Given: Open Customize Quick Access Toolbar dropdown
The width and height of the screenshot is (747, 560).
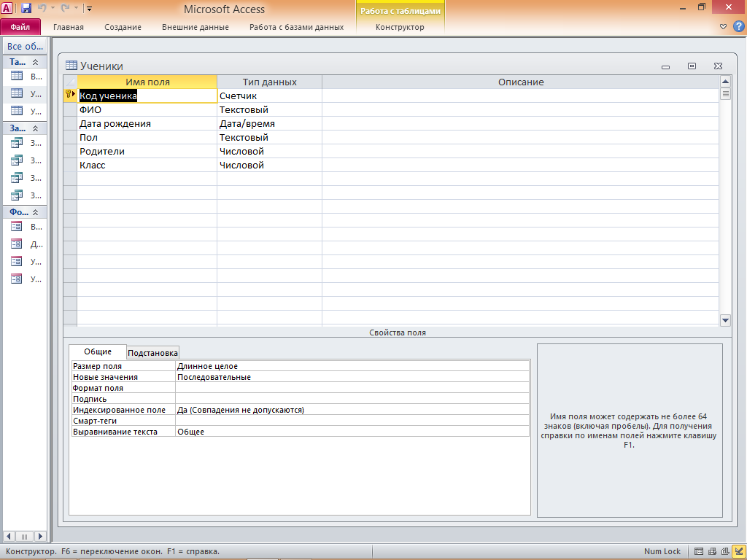Looking at the screenshot, I should (x=90, y=8).
